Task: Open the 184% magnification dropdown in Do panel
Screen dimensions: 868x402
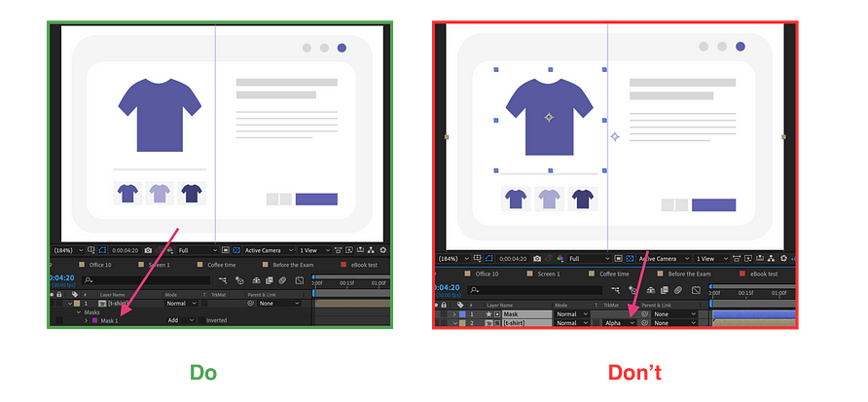Action: pyautogui.click(x=69, y=250)
